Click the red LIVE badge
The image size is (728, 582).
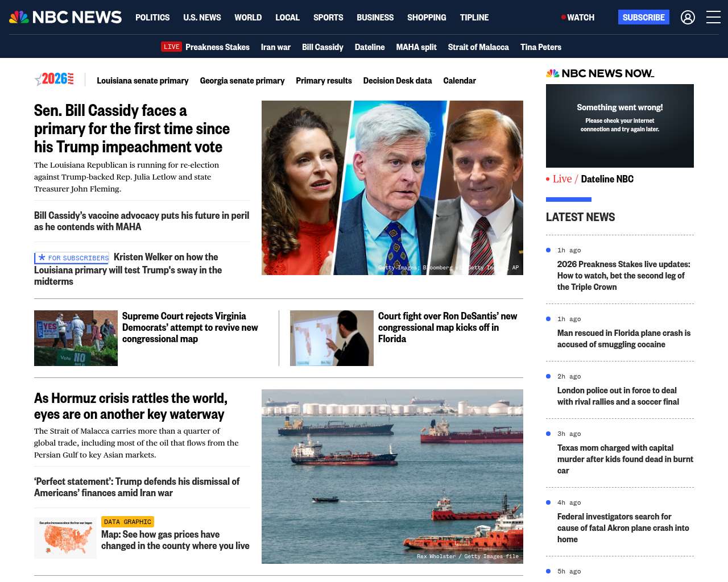171,47
